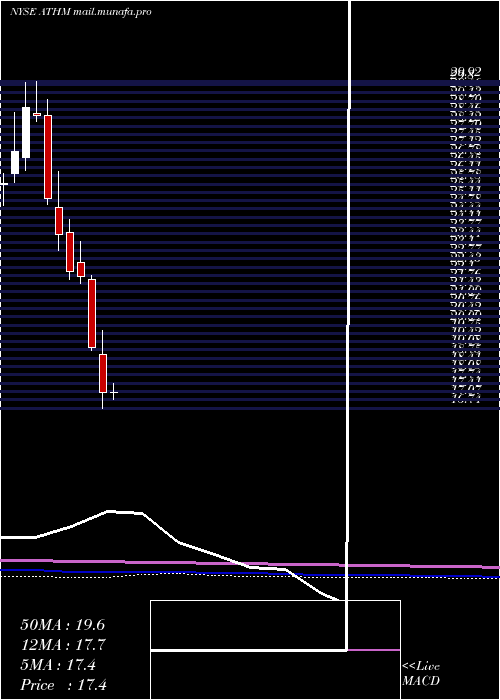500x700 pixels.
Task: Click the 5MA : 17.4 value
Action: (x=58, y=665)
